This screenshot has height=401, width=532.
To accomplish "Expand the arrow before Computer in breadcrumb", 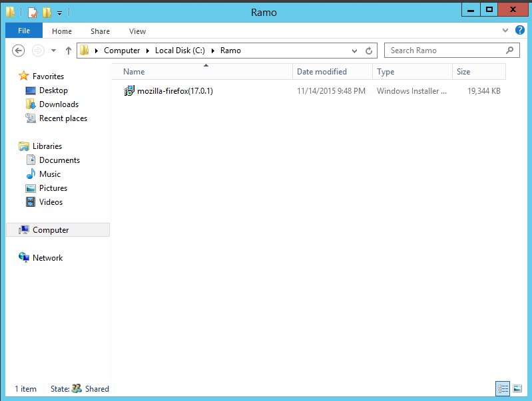I will (97, 51).
